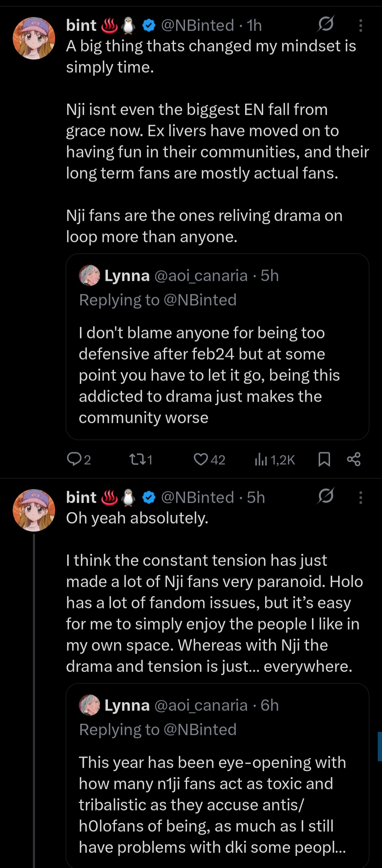382x868 pixels.
Task: Open bint's avatar on second tweet
Action: point(34,510)
